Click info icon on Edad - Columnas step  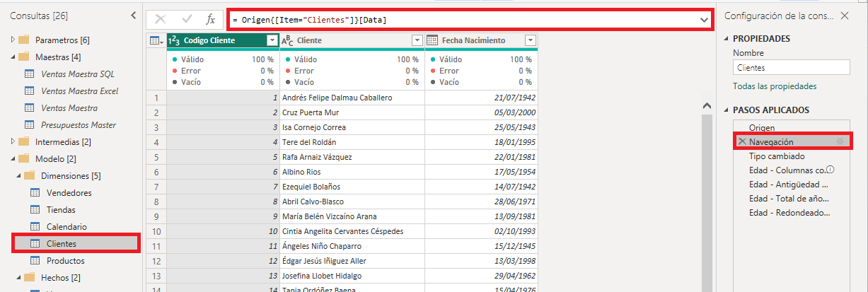(831, 170)
